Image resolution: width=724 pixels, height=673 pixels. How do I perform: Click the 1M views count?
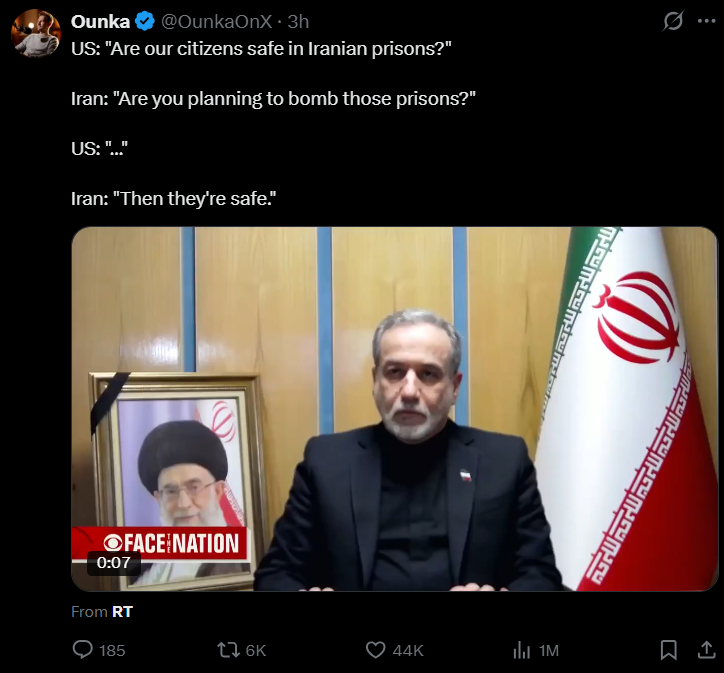tap(549, 650)
